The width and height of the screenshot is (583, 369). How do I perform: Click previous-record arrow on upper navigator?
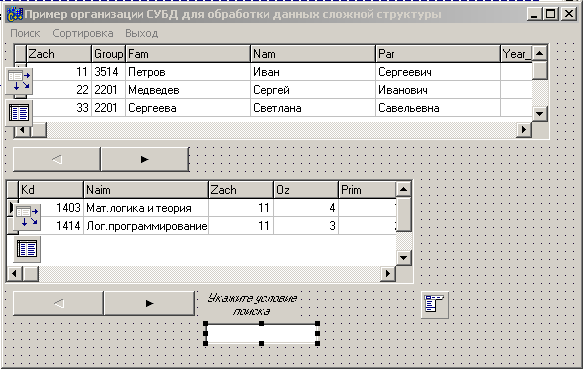(x=57, y=160)
